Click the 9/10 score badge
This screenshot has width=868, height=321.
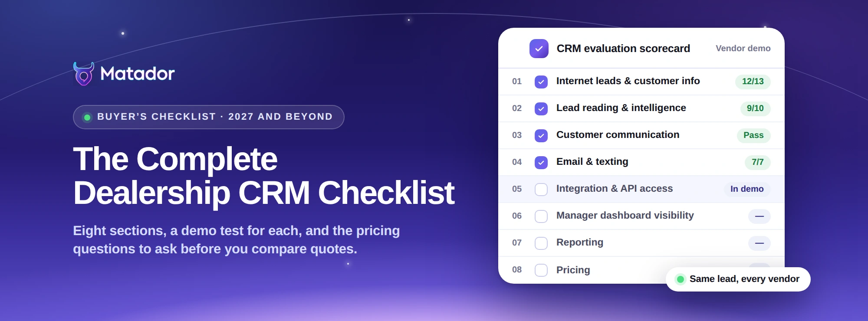tap(755, 108)
